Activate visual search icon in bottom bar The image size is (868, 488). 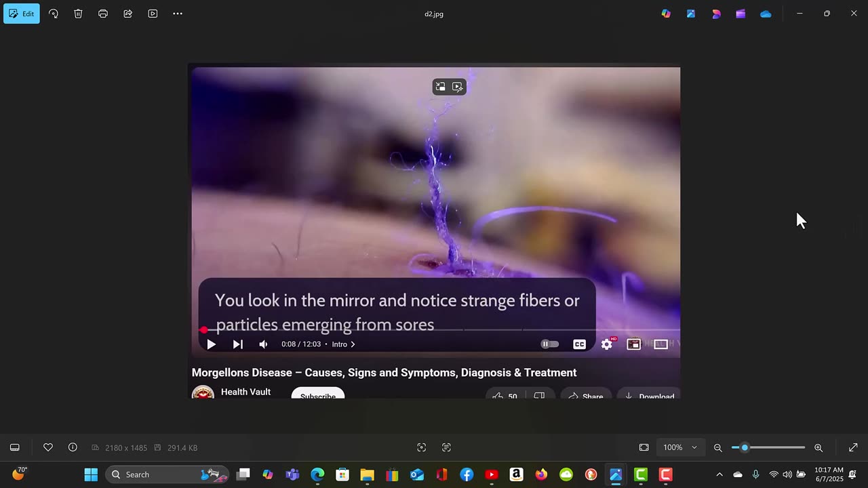(x=422, y=447)
